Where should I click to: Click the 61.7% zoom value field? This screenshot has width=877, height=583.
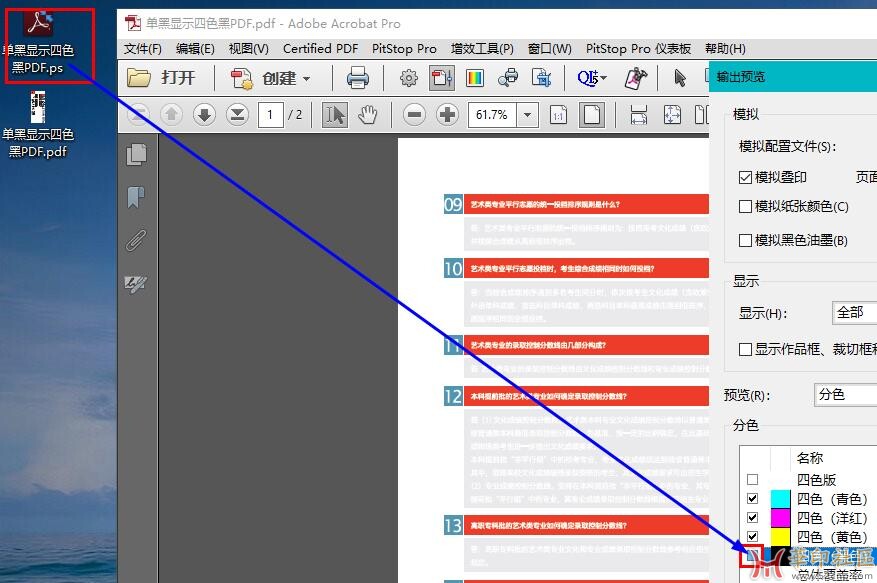[492, 115]
